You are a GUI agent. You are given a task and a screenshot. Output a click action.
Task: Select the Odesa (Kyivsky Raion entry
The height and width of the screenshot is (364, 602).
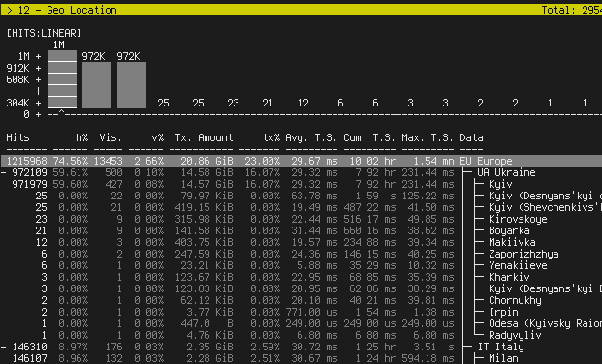[545, 323]
